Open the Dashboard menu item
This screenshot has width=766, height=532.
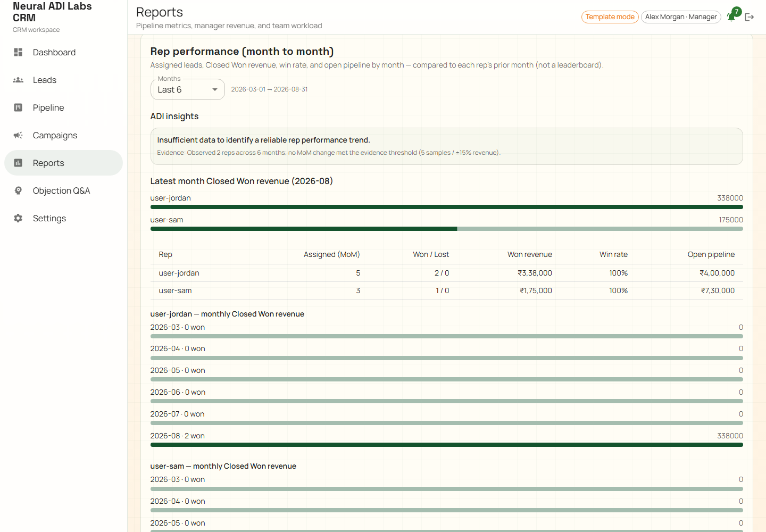pyautogui.click(x=63, y=52)
